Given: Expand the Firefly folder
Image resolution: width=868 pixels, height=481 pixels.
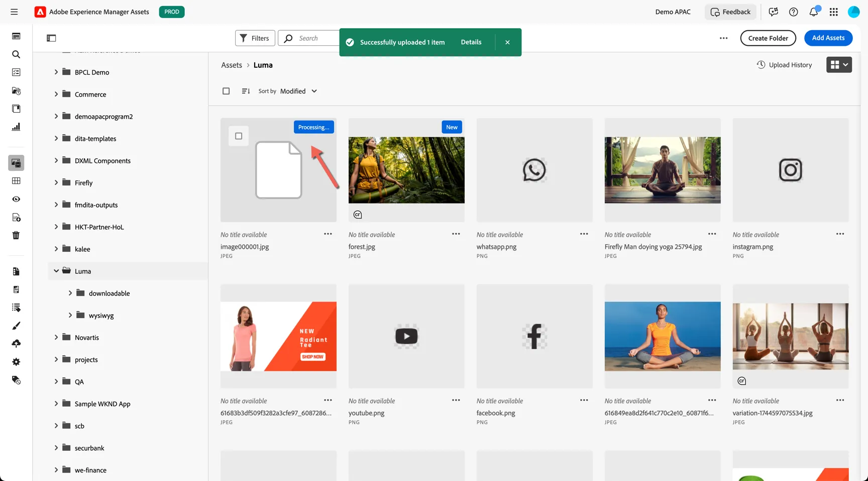Looking at the screenshot, I should [x=56, y=182].
